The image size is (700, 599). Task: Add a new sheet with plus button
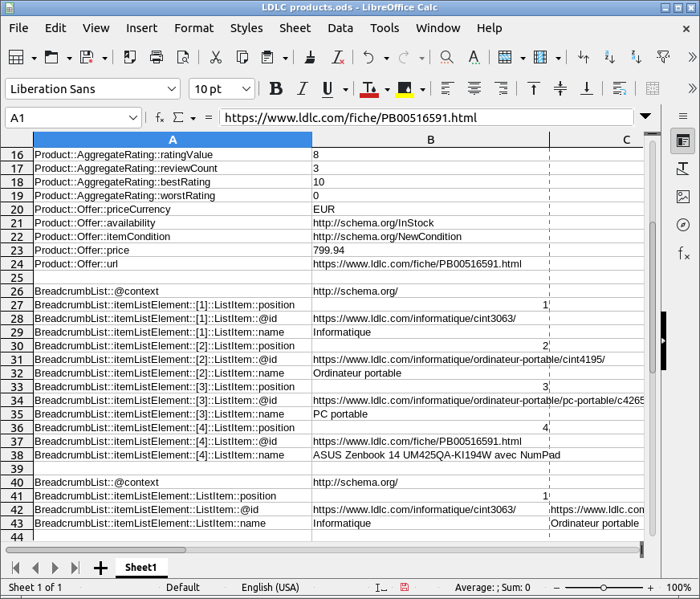point(100,568)
